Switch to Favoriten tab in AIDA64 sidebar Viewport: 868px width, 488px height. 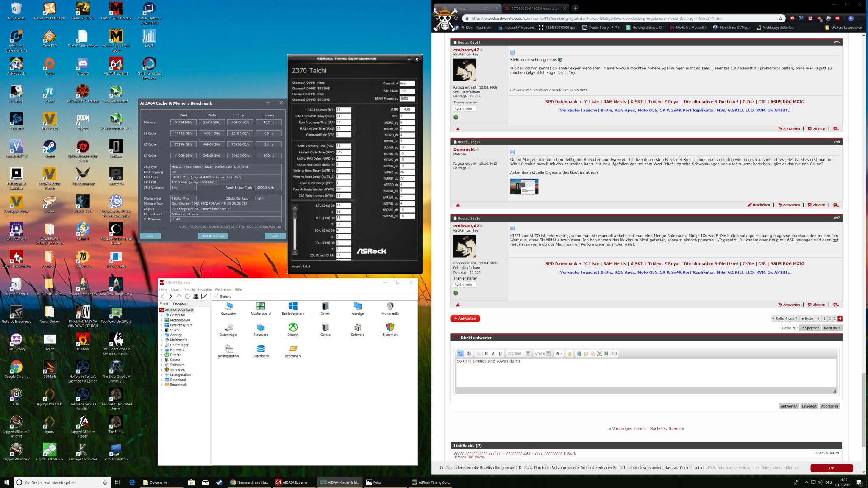(180, 304)
